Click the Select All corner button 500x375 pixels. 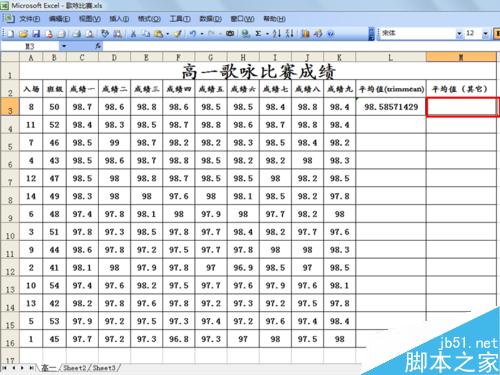tap(10, 57)
